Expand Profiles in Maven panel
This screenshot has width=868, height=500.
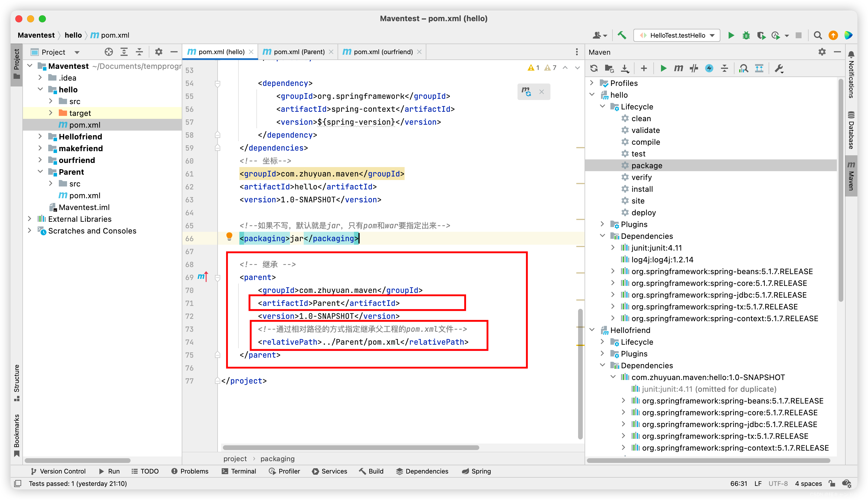tap(592, 83)
